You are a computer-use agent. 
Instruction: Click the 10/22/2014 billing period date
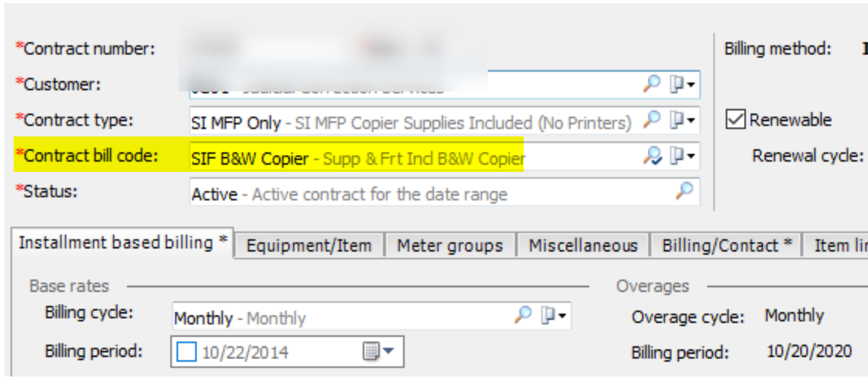[x=245, y=352]
